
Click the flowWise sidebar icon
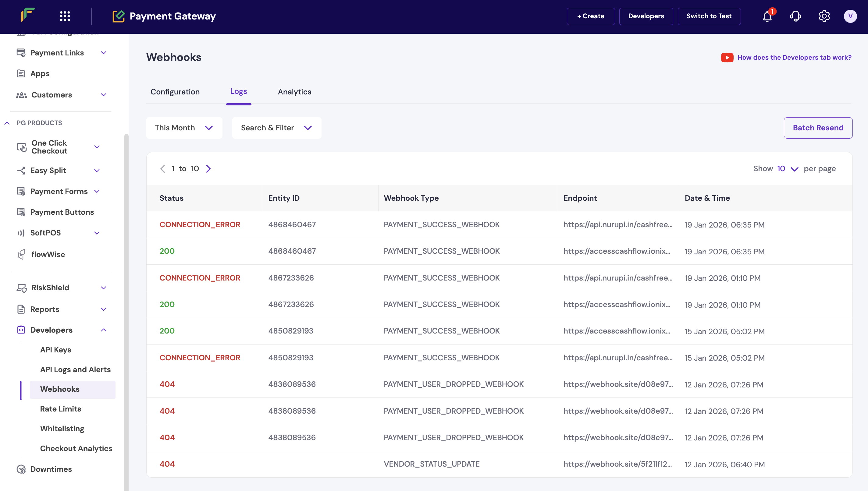21,255
